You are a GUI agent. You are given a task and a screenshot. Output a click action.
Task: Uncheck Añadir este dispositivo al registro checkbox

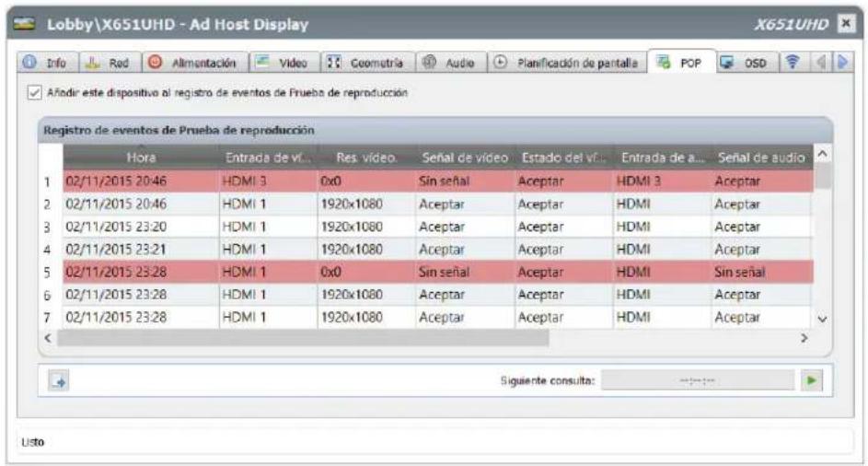(34, 92)
